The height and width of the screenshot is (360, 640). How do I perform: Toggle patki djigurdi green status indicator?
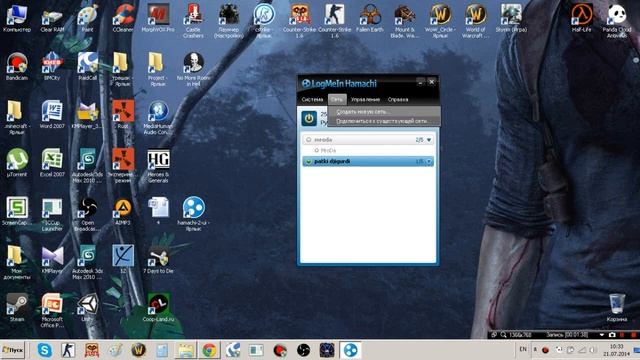click(x=309, y=162)
